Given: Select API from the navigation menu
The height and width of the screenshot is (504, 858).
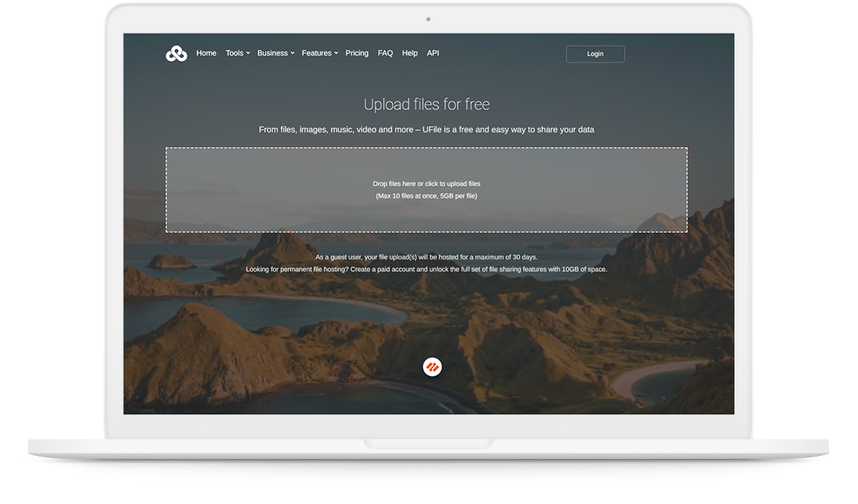Looking at the screenshot, I should (433, 52).
